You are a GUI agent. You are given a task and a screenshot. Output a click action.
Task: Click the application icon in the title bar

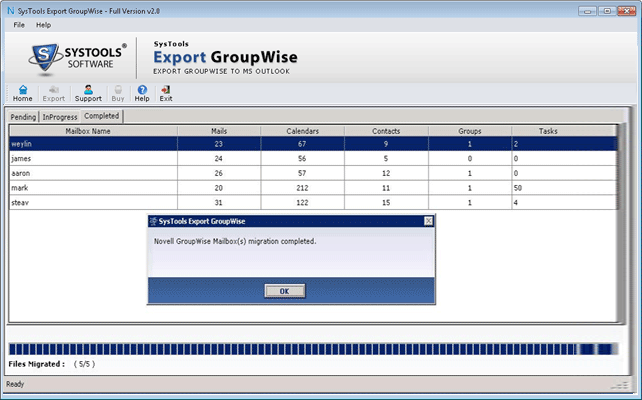pos(11,11)
